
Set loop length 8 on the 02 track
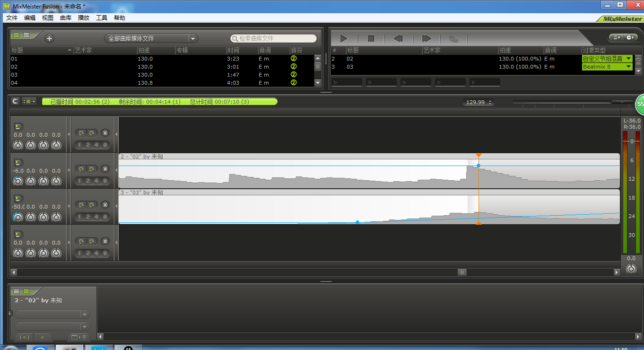104,181
